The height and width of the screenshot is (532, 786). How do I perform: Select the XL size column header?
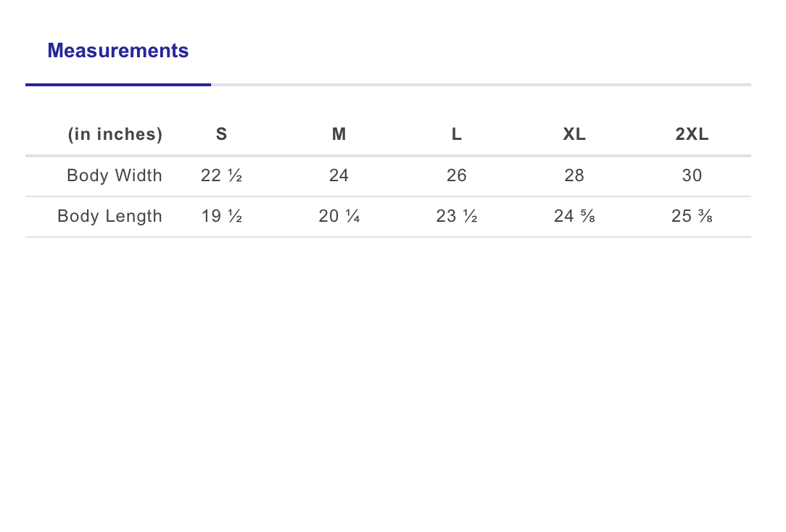pos(574,134)
